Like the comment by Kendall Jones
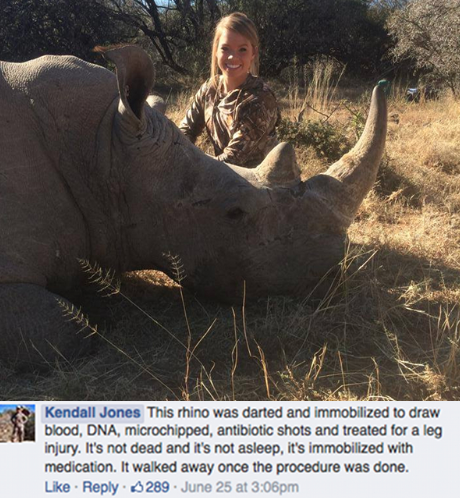Viewport: 460px width, 498px height. click(x=57, y=487)
